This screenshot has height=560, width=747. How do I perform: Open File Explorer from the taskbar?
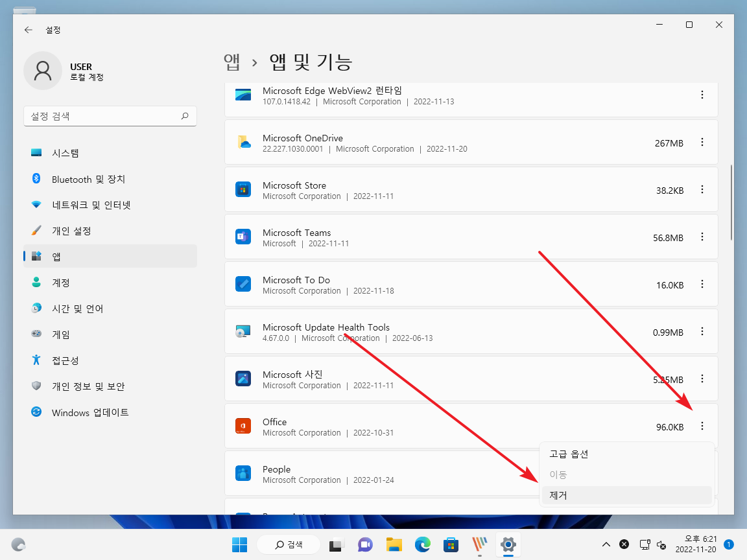[x=394, y=544]
